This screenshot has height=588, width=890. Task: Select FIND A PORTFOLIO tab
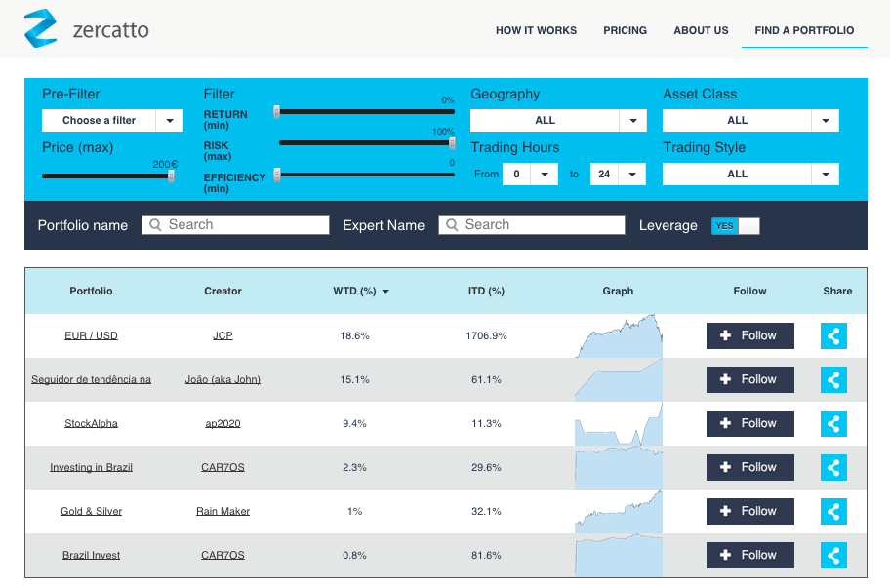804,30
